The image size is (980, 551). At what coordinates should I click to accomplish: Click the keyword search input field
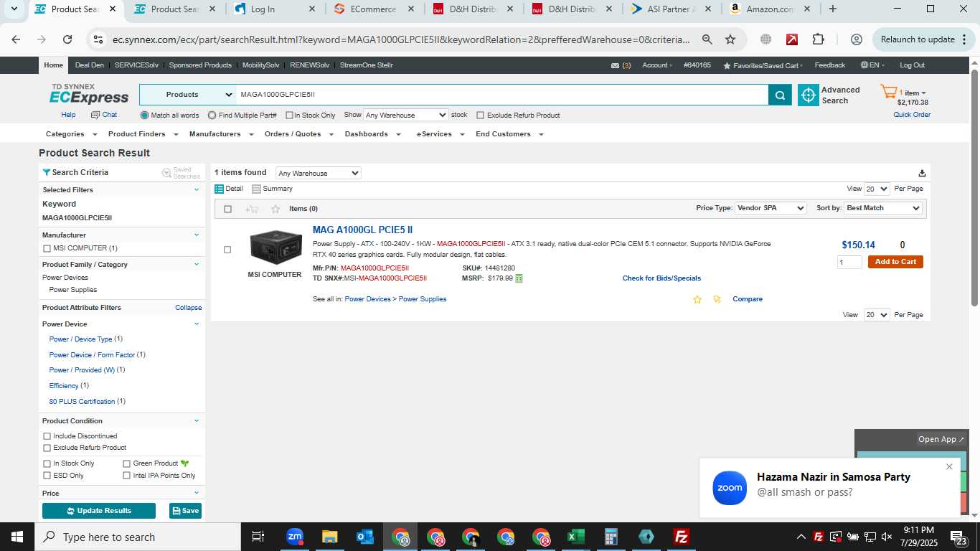click(502, 95)
